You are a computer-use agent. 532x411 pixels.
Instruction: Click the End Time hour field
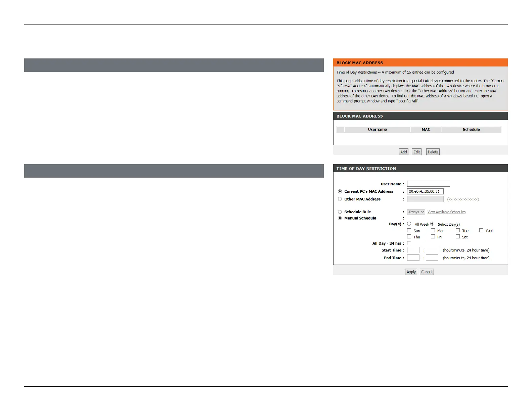pos(413,258)
